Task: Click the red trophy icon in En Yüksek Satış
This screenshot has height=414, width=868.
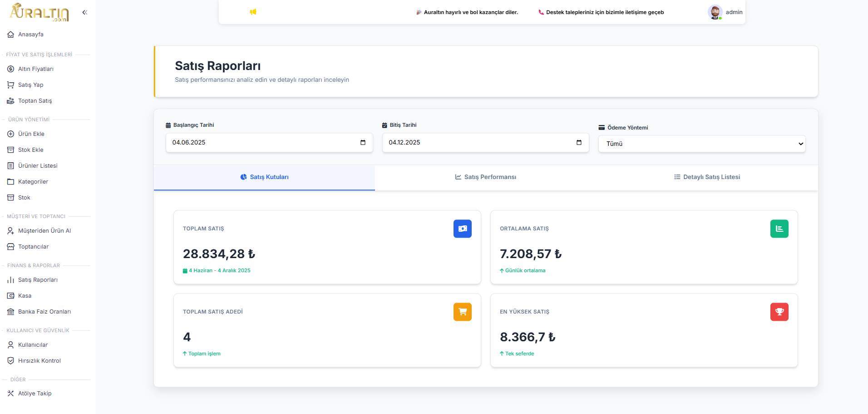Action: (779, 312)
